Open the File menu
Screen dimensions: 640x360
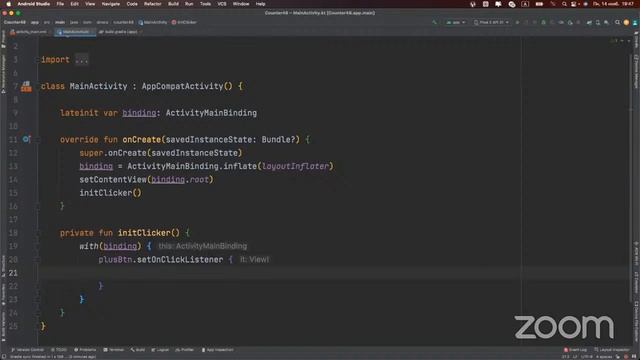click(60, 4)
